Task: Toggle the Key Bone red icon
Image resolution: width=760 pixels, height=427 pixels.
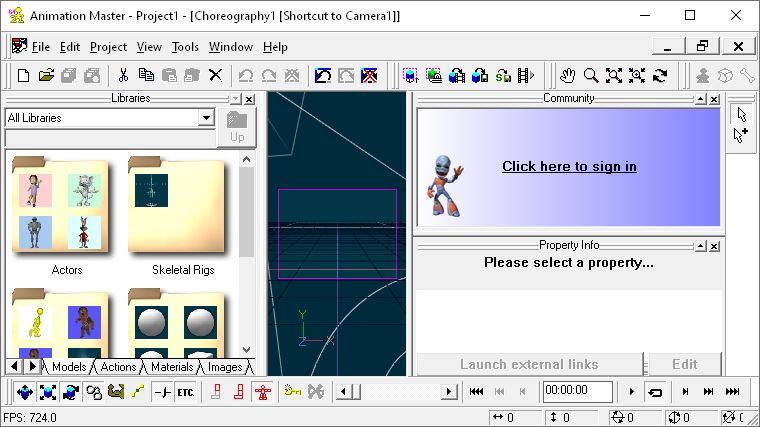Action: (x=216, y=391)
